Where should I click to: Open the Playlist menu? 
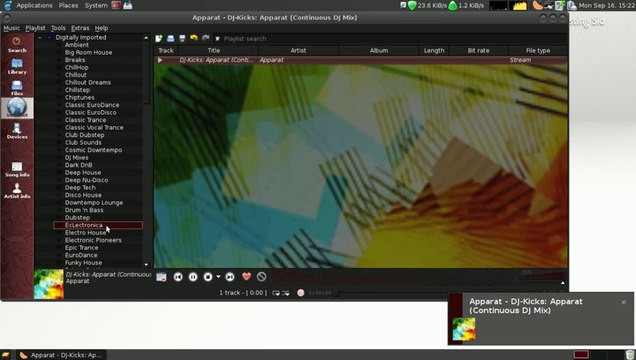pyautogui.click(x=35, y=28)
